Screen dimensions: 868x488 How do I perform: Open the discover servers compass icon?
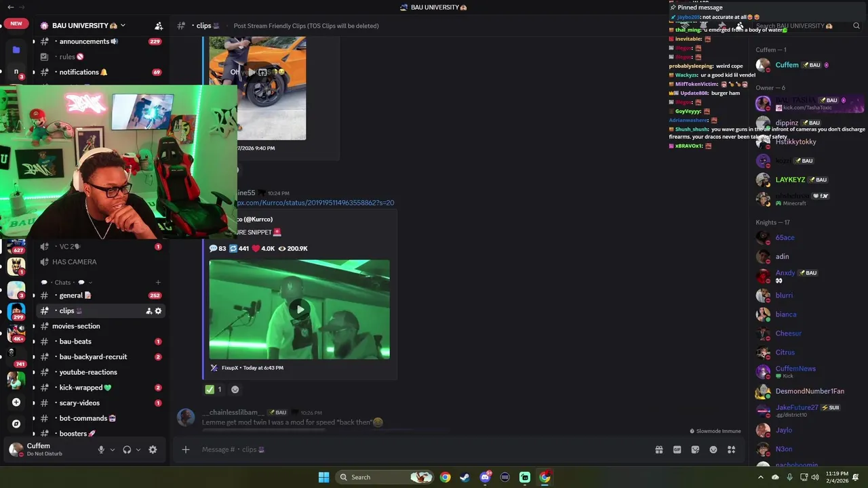[16, 424]
